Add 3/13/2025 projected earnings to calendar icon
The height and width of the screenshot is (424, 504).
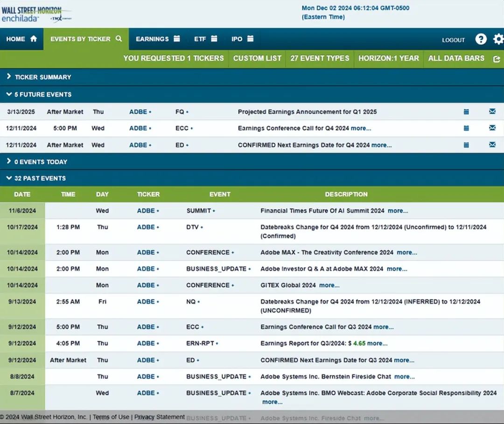[466, 112]
